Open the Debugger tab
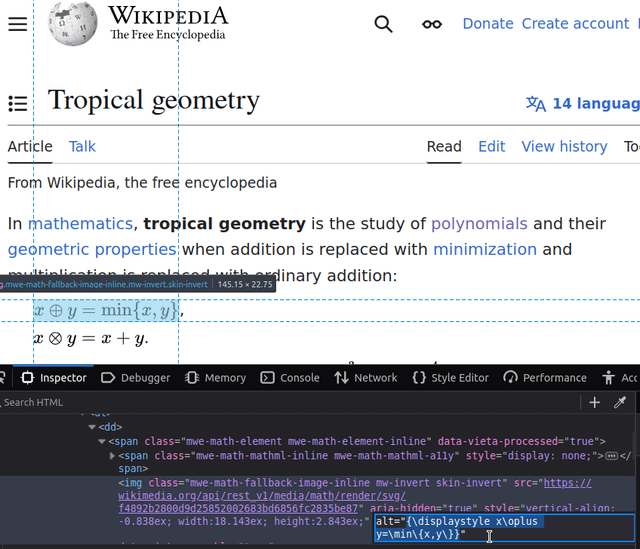The width and height of the screenshot is (640, 549). (136, 377)
